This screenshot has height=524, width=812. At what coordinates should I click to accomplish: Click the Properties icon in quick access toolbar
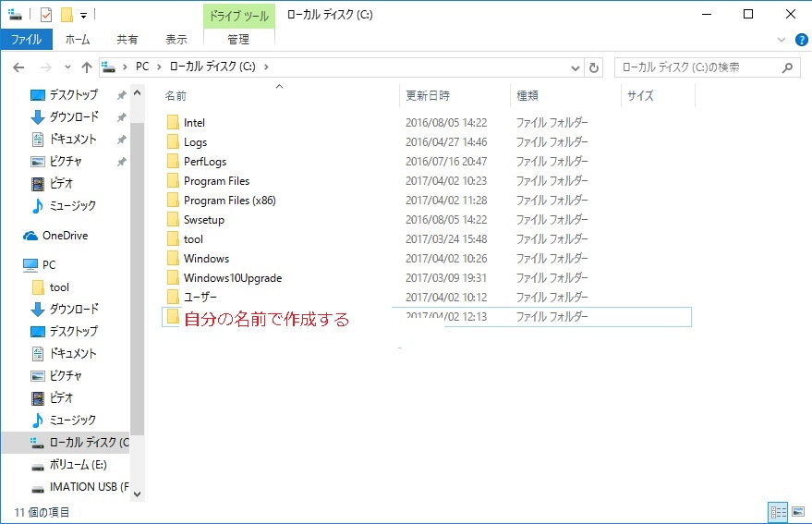(46, 14)
